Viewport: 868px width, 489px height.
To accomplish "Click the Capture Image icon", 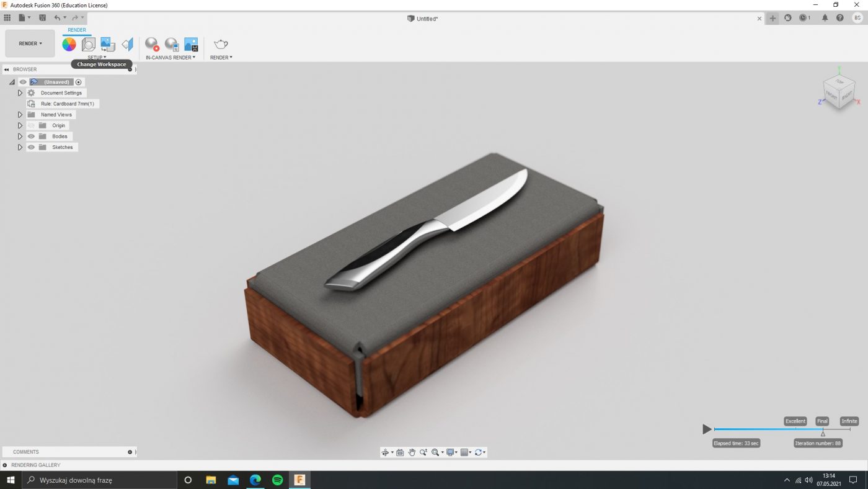I will 191,44.
